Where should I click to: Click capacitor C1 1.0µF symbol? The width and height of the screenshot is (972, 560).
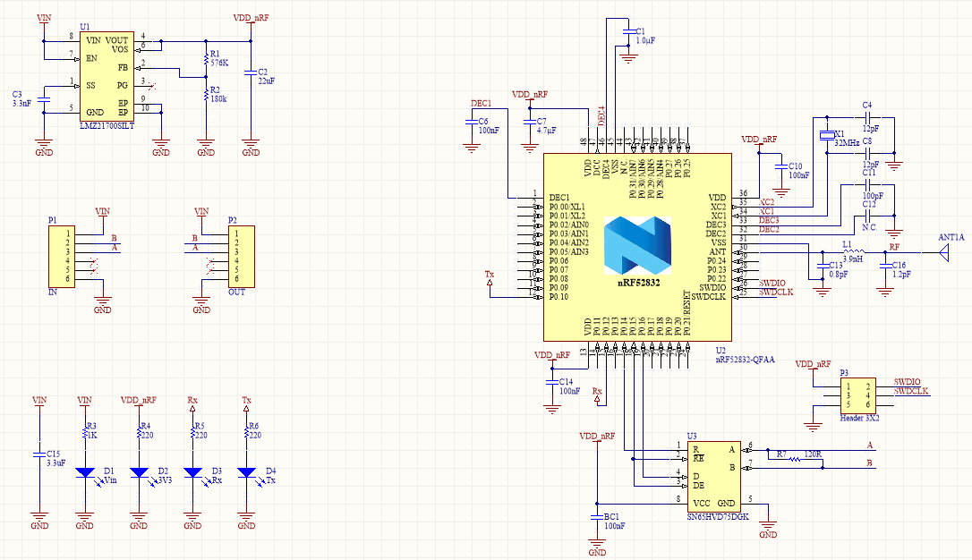coord(628,30)
